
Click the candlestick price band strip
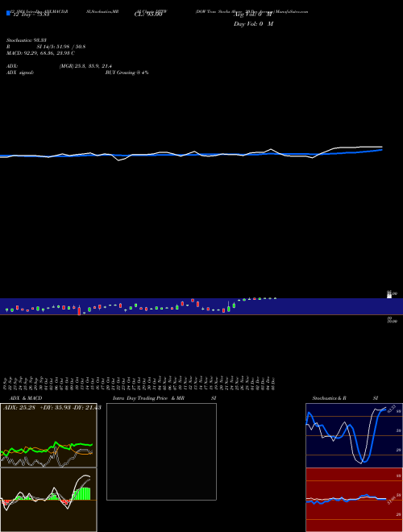point(201,306)
